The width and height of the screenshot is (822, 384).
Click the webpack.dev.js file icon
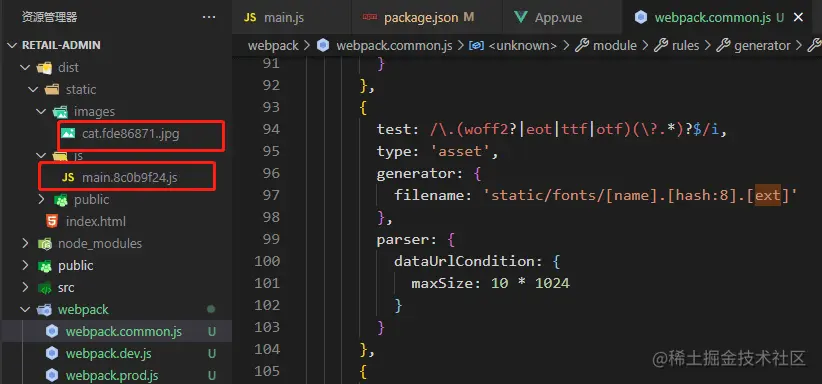52,354
